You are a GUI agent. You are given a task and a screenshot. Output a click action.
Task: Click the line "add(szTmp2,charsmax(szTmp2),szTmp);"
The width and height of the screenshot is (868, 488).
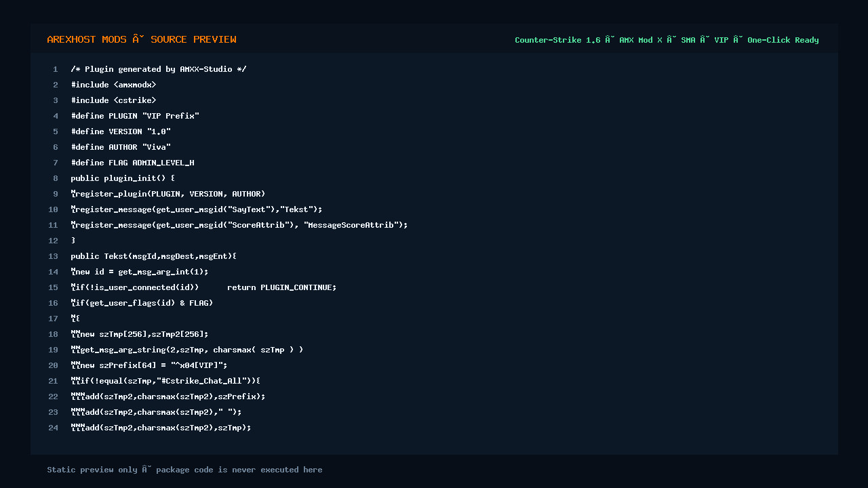161,428
